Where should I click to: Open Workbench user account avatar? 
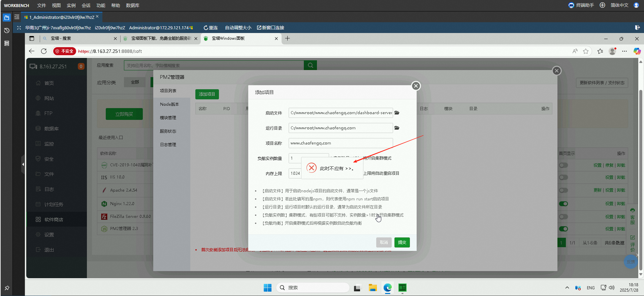[636, 5]
